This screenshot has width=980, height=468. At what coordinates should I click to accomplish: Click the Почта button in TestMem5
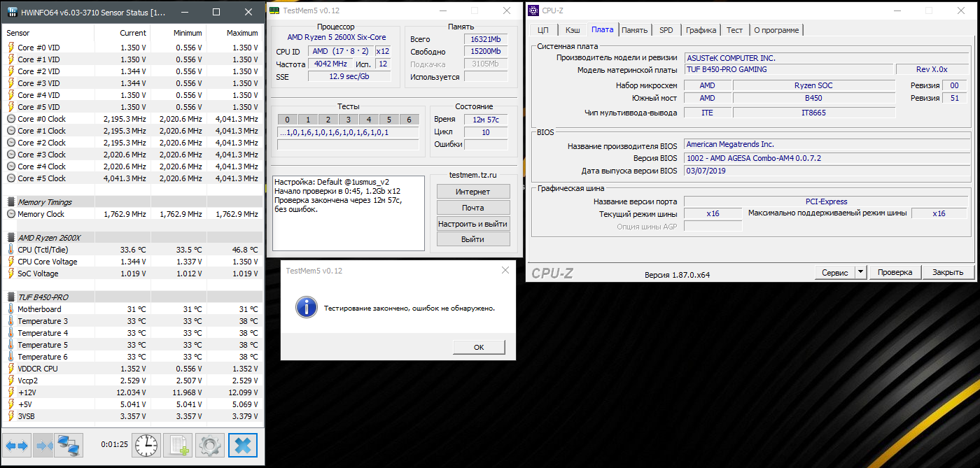(x=473, y=208)
